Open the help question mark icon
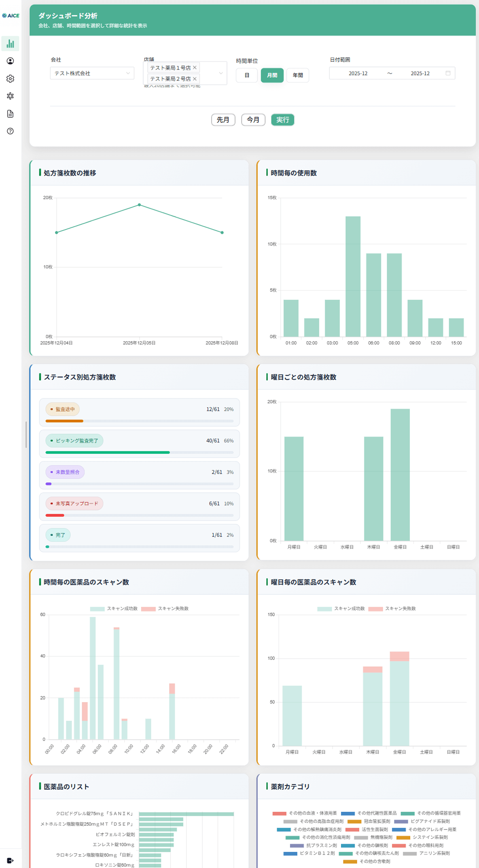 (x=11, y=131)
